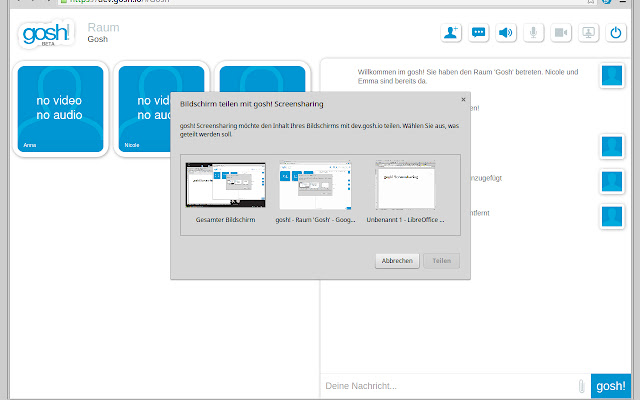Screen dimensions: 640x400
Task: Click the Unbenannt 1 - LibreOffice label
Action: tap(405, 220)
